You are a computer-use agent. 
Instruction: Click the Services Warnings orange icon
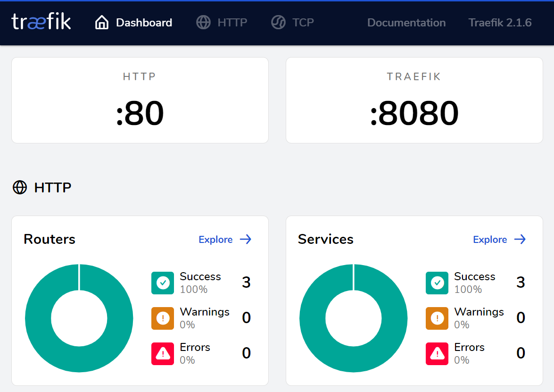click(437, 318)
